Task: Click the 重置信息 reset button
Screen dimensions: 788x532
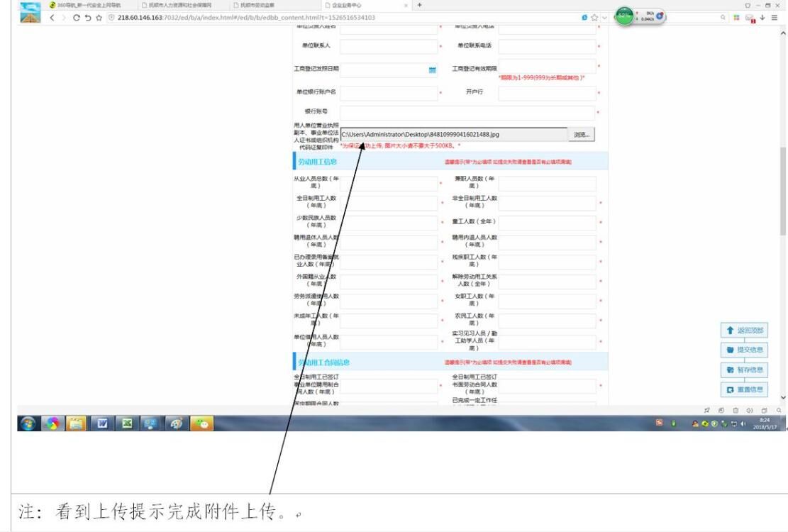Action: click(x=744, y=389)
